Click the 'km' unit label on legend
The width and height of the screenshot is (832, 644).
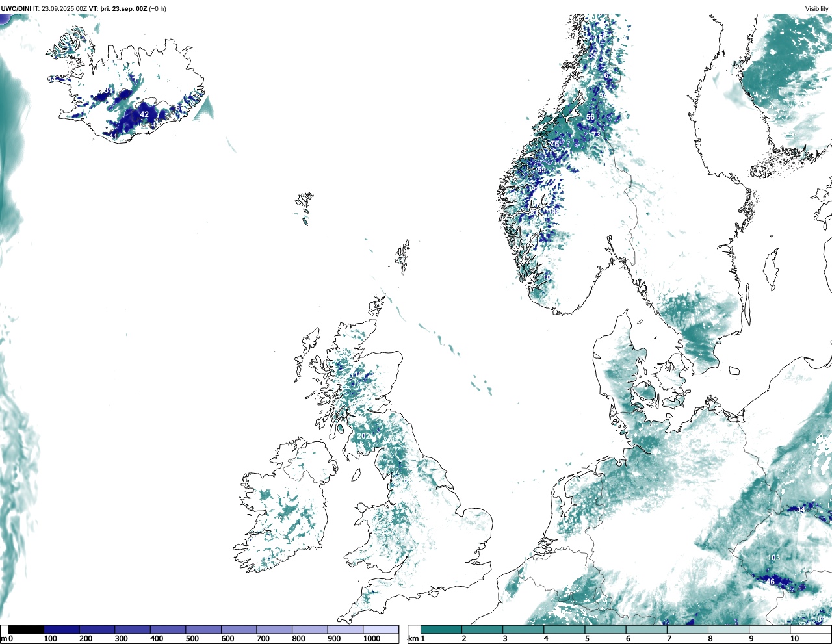click(x=413, y=639)
